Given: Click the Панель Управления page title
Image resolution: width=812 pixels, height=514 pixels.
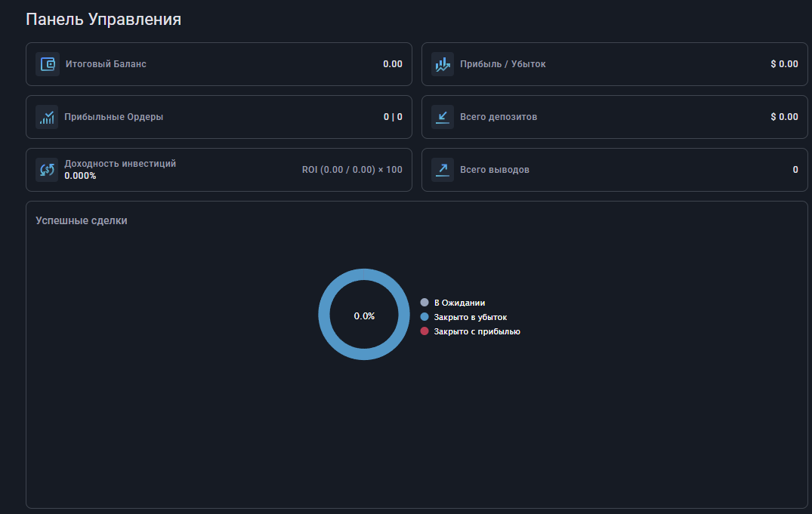Looking at the screenshot, I should pyautogui.click(x=103, y=20).
